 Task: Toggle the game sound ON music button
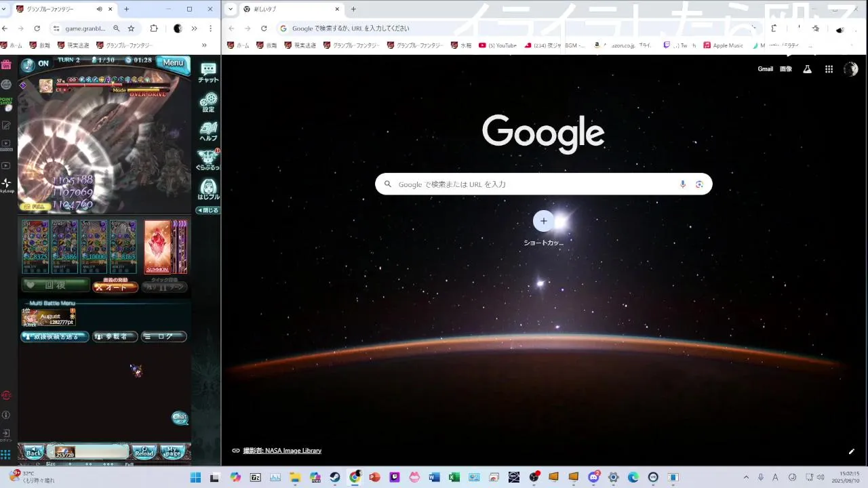coord(35,64)
